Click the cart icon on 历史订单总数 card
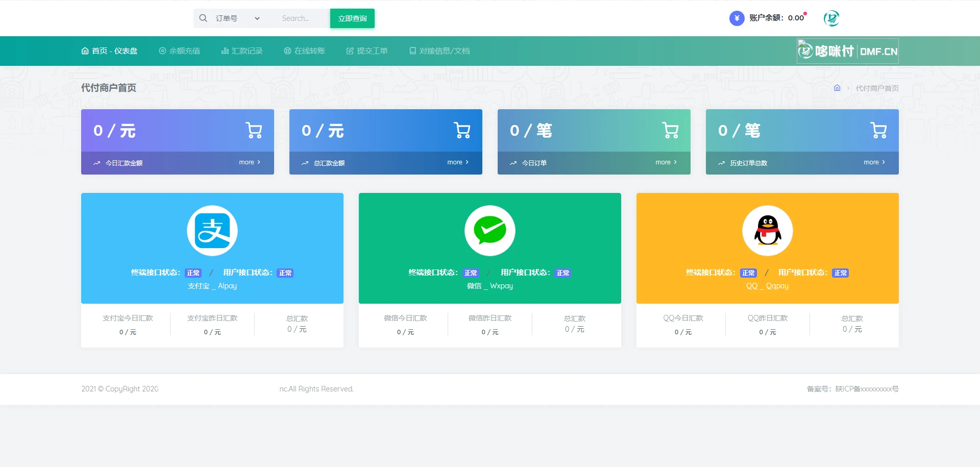Viewport: 980px width, 467px height. pos(878,131)
